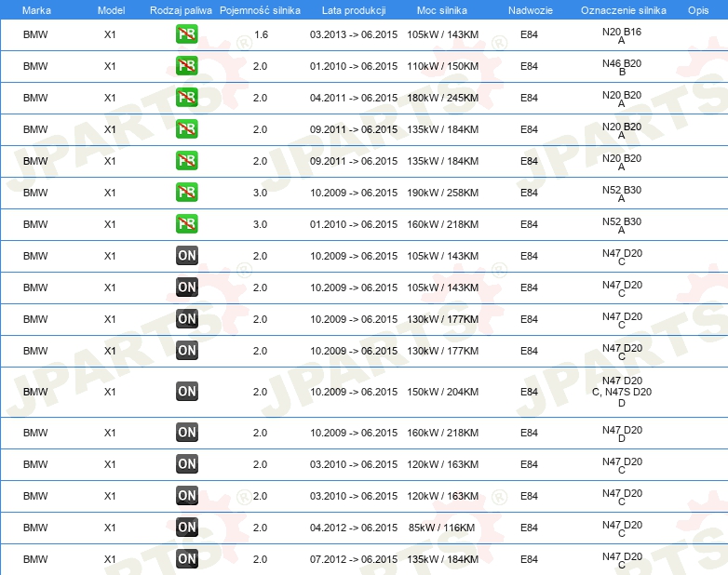Click 135kW / 184KM in the 07.2012 row
The image size is (728, 575).
[442, 559]
